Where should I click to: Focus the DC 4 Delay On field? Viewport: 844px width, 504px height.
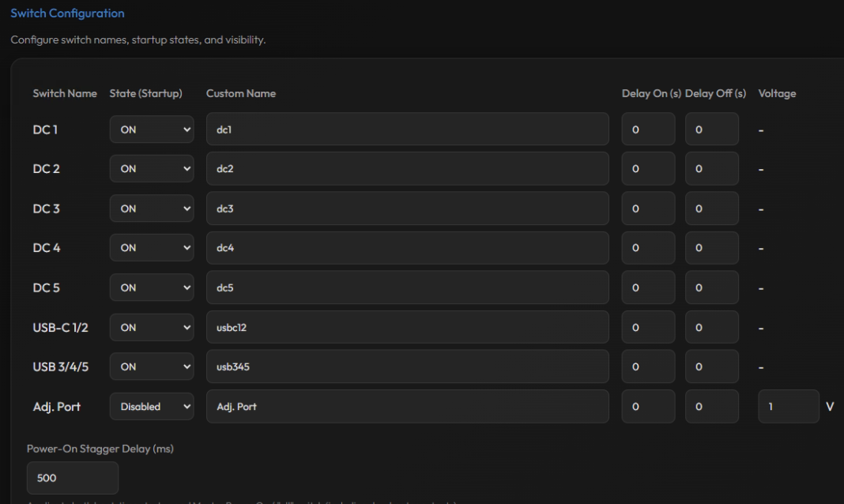[x=648, y=247]
